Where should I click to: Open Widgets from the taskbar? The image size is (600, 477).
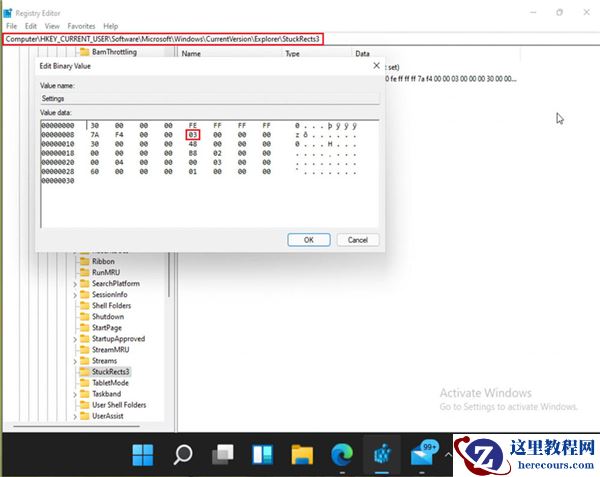coord(262,454)
